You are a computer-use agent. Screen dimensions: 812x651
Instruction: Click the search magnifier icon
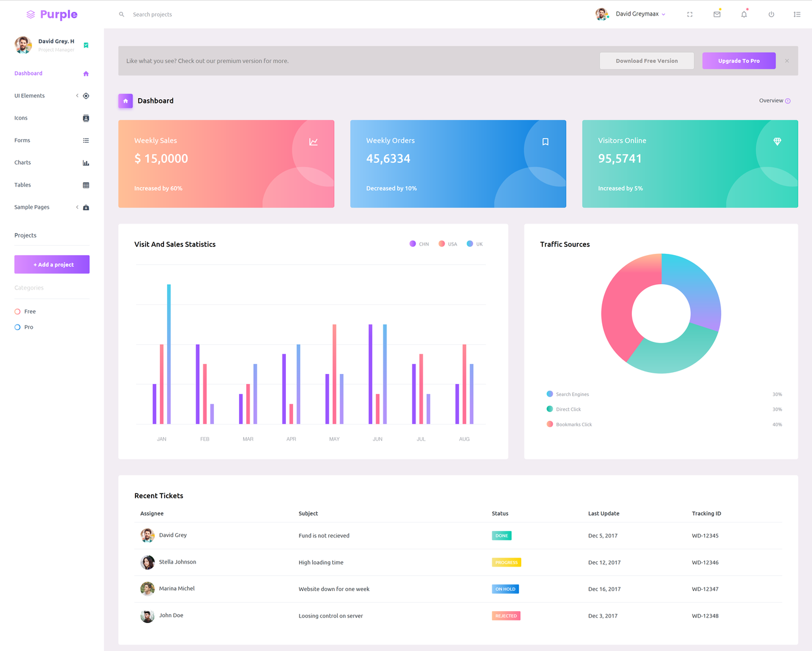[x=121, y=14]
